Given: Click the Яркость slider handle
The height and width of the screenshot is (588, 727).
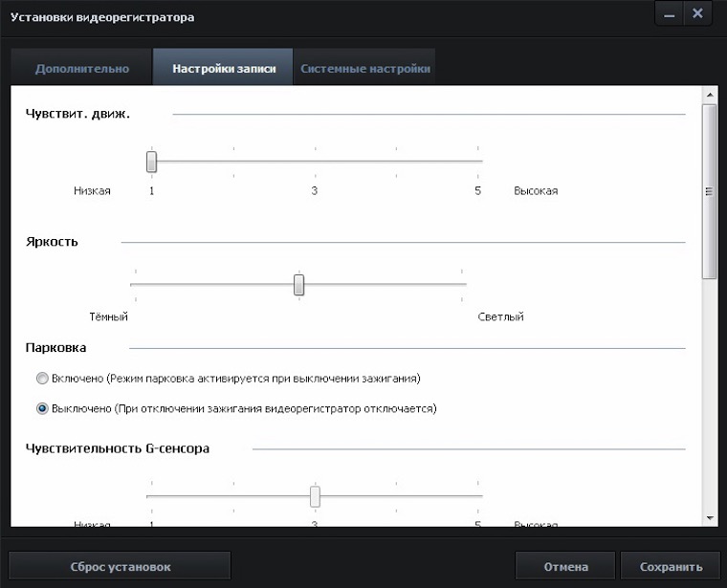Looking at the screenshot, I should pos(299,285).
